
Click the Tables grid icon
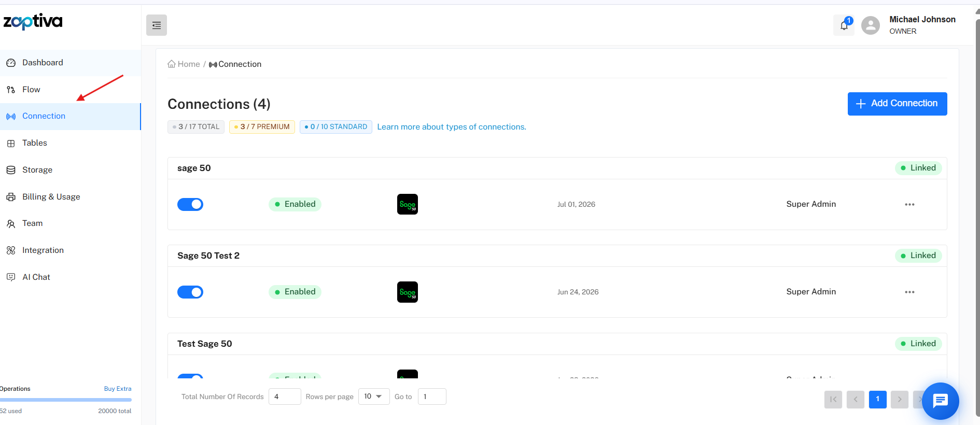[x=11, y=144]
